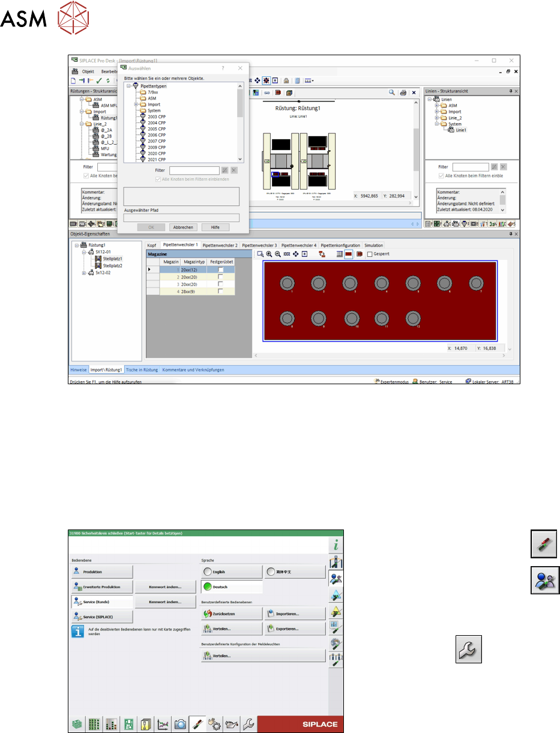
Task: Expand Import folder in Auswählen dialog tree
Action: point(136,104)
